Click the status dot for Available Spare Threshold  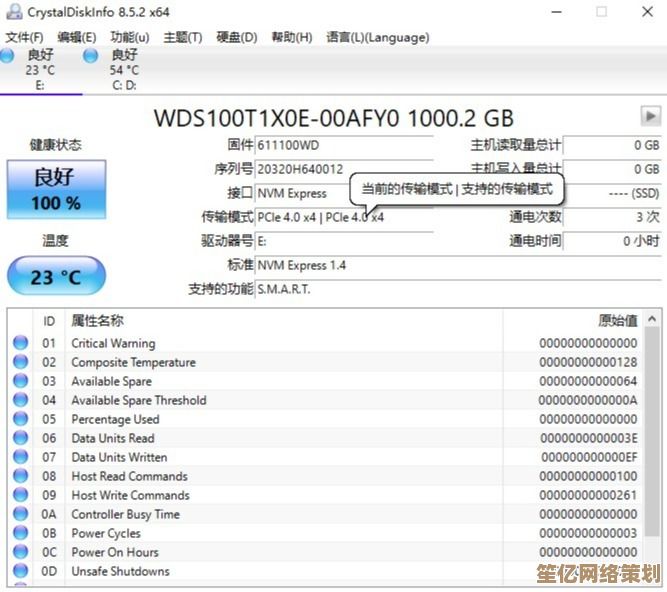[x=20, y=400]
